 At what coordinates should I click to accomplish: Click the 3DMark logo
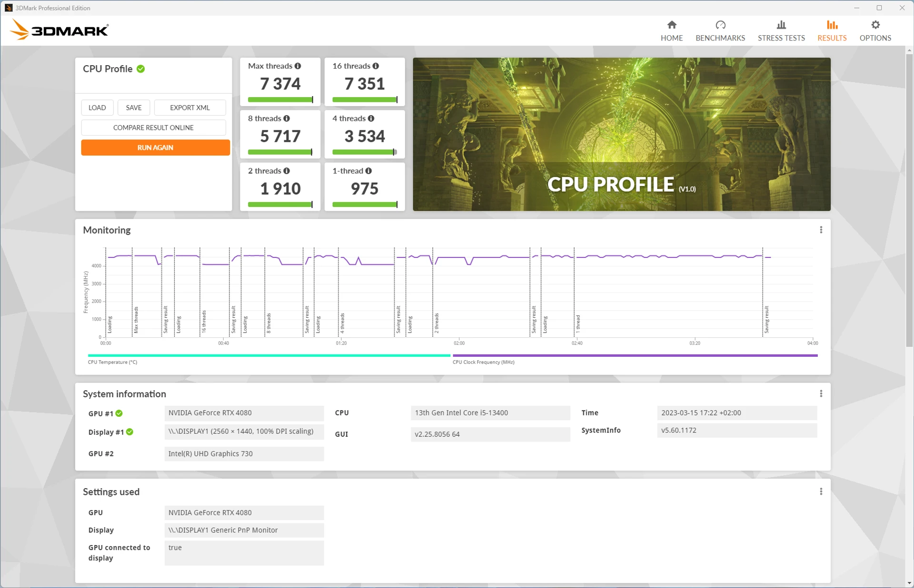[x=59, y=30]
